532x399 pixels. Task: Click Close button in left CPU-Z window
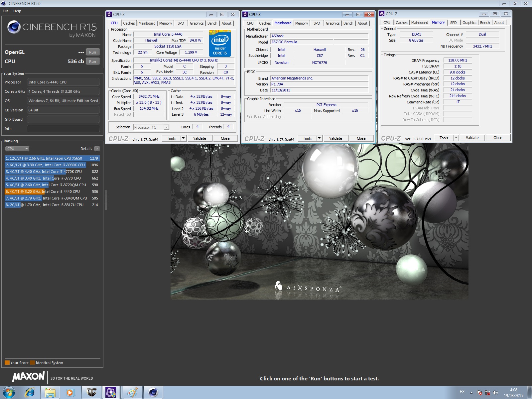[225, 138]
